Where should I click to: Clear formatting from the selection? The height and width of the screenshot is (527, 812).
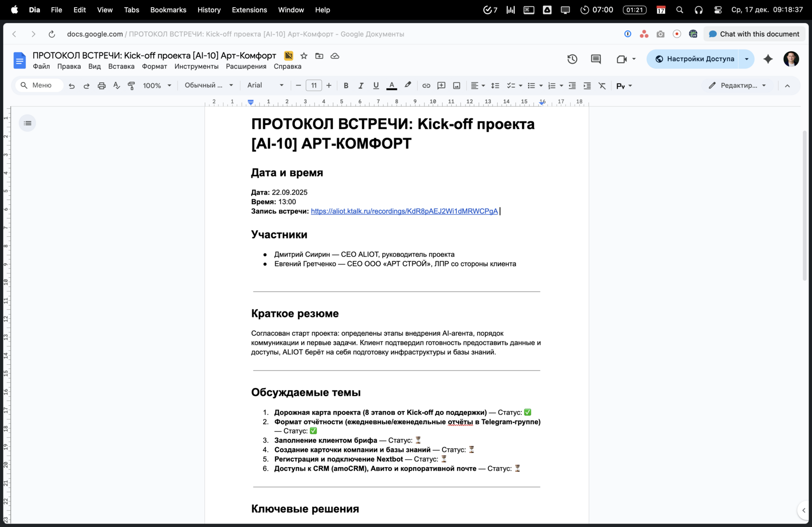602,85
